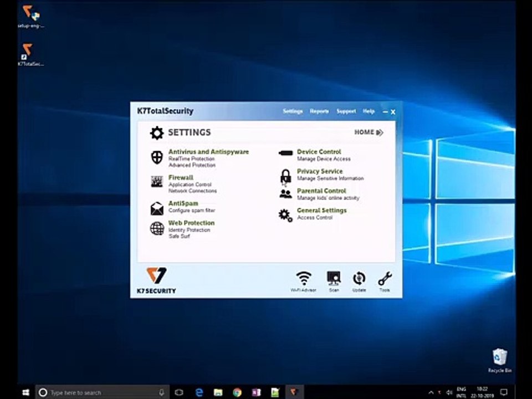Click the Access Control text
532x399 pixels.
click(x=315, y=217)
